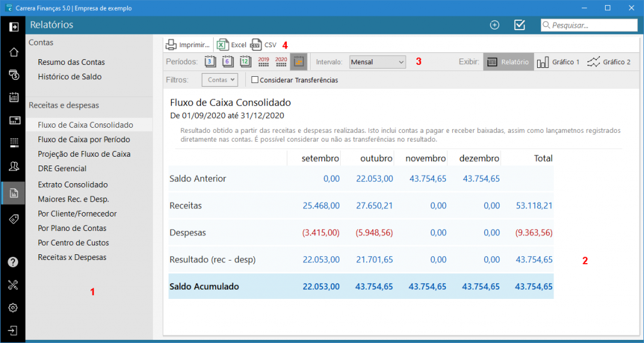Screen dimensions: 644x343
Task: Expand the Contas filter dropdown
Action: coord(220,80)
